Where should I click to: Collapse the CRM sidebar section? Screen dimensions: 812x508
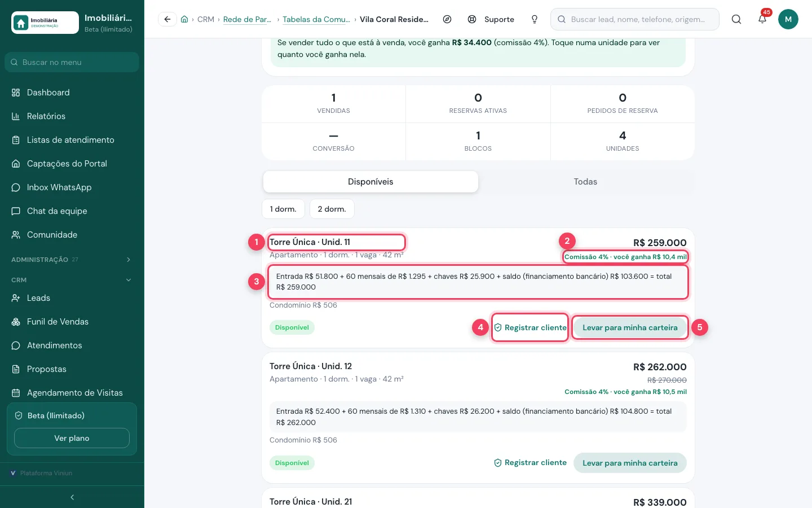(72, 280)
